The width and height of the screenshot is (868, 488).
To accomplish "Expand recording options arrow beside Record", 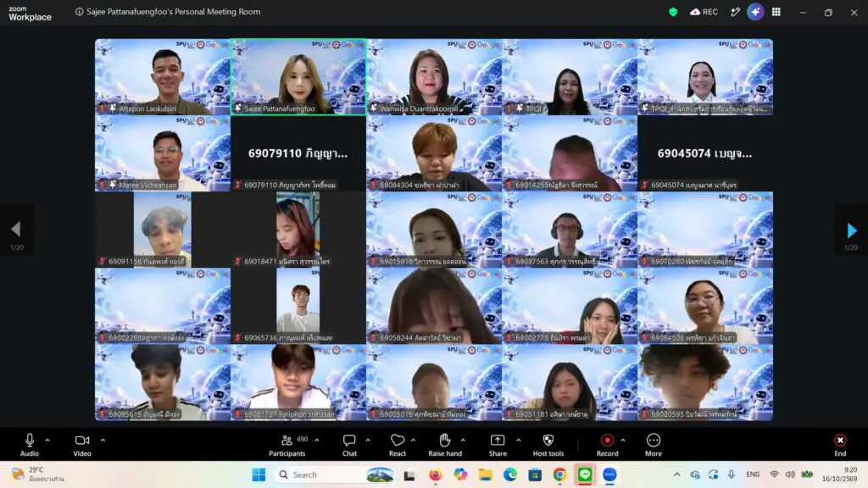I will tap(623, 441).
